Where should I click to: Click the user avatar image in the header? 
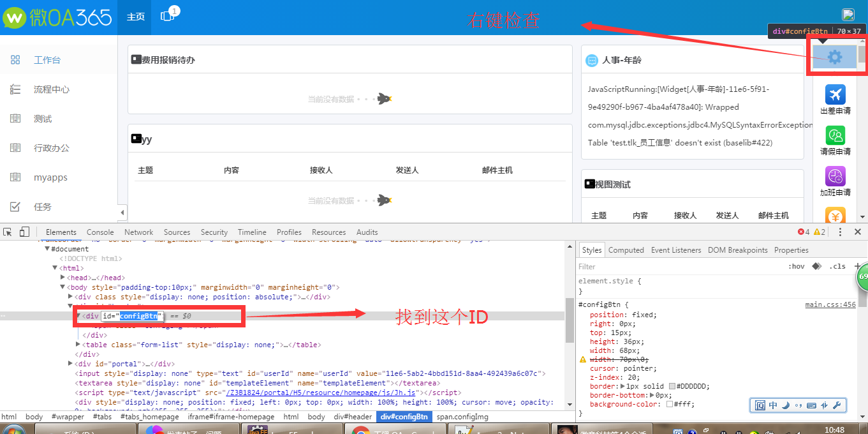pos(848,15)
